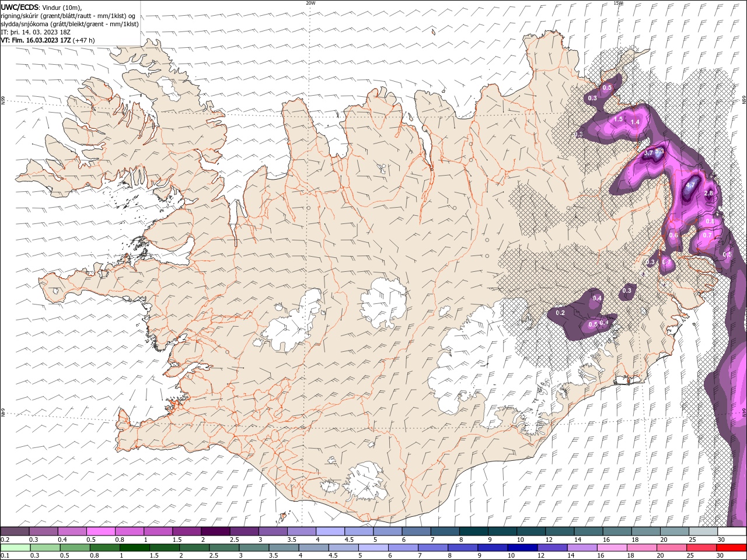The width and height of the screenshot is (747, 560).
Task: Click the 5.3 snowfall peak value
Action: [x=659, y=152]
